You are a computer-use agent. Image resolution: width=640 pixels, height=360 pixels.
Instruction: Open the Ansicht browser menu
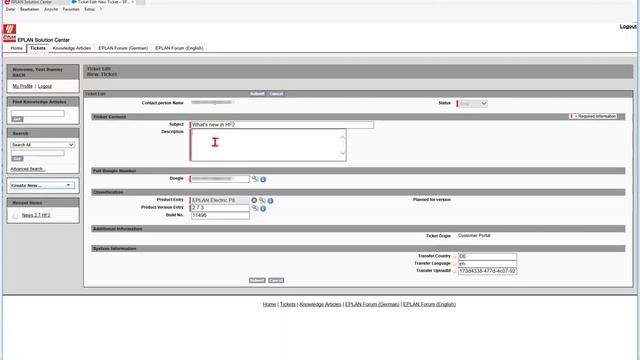pos(51,9)
